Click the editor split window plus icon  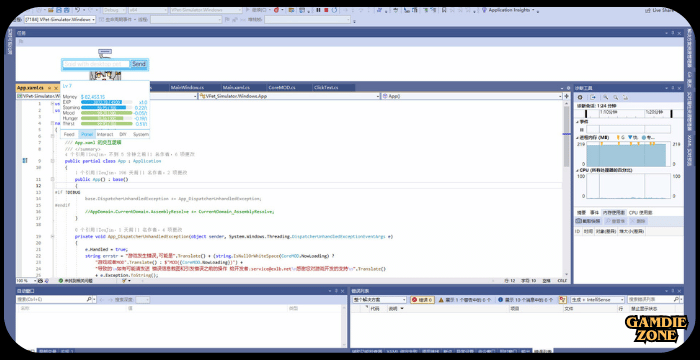coord(567,96)
